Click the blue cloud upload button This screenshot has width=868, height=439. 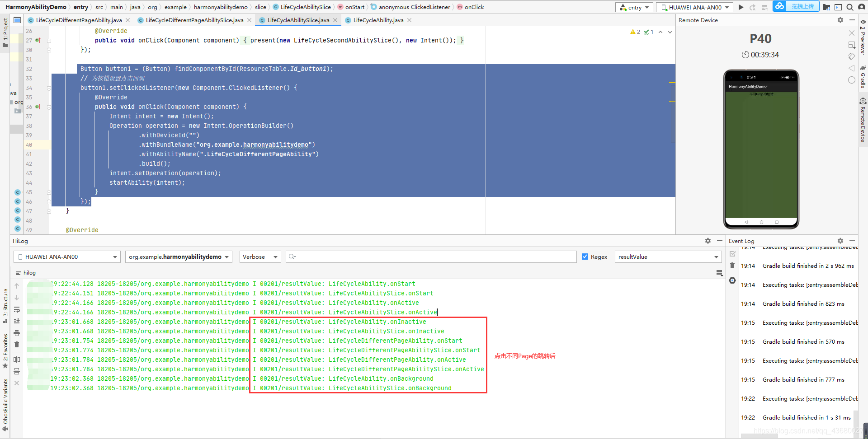tap(796, 6)
